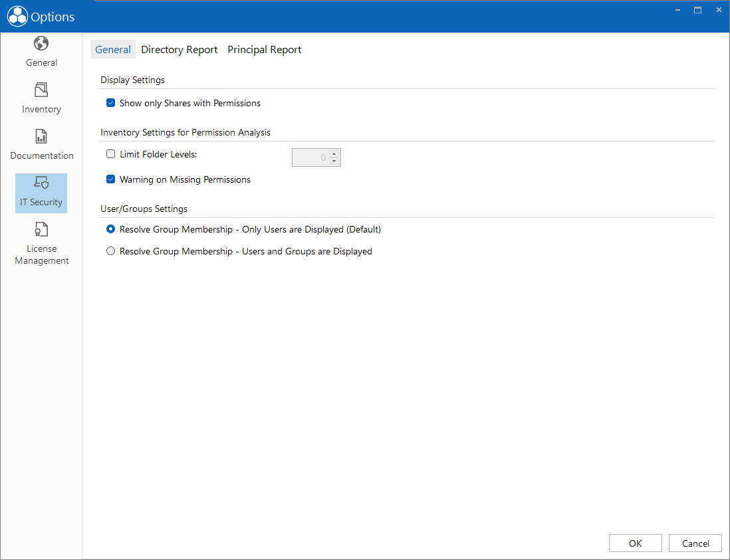Select Only Users are Displayed (Default) option
730x560 pixels.
[111, 229]
